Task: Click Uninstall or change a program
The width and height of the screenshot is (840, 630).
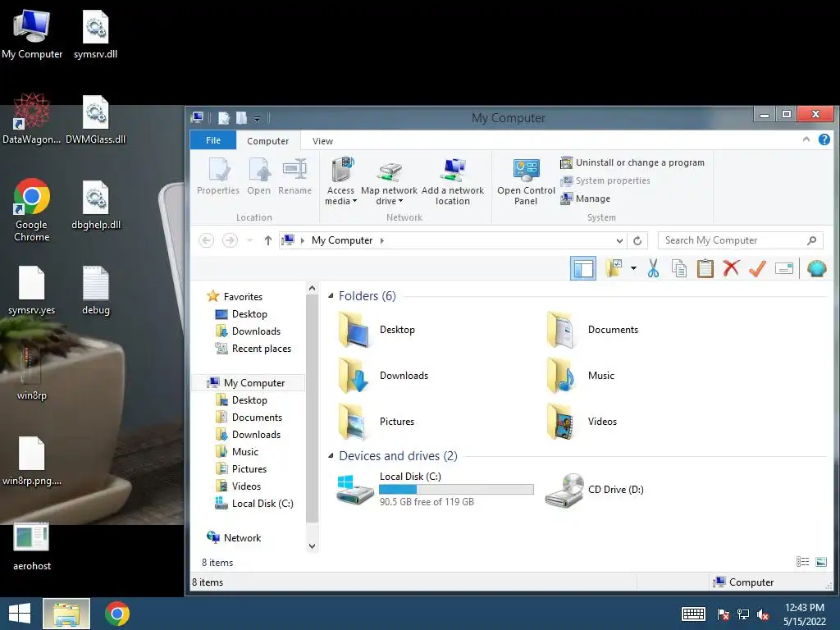Action: click(x=632, y=162)
